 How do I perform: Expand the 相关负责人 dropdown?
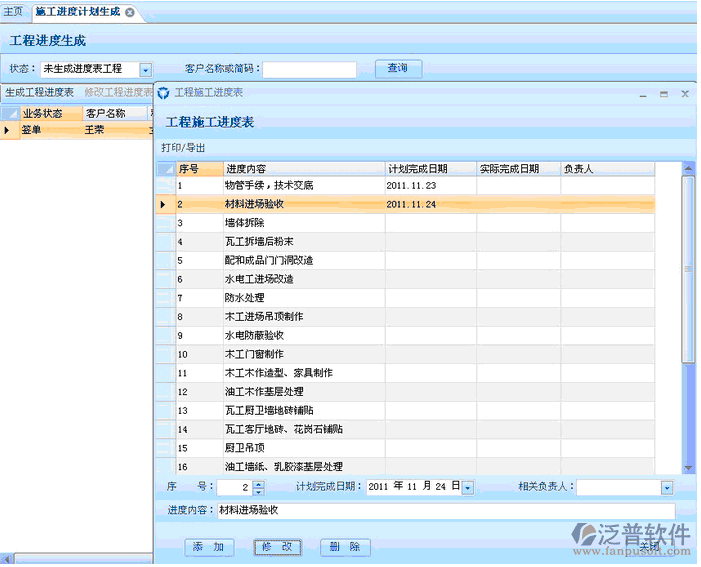667,488
